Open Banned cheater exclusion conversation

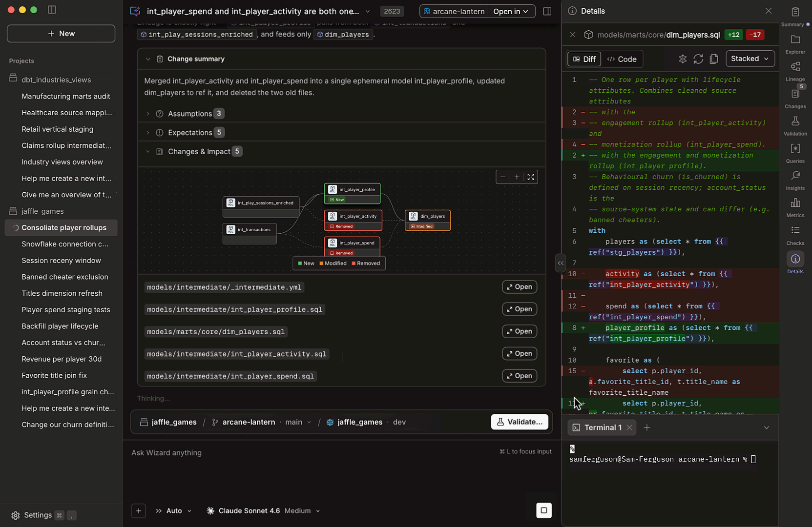click(x=65, y=277)
